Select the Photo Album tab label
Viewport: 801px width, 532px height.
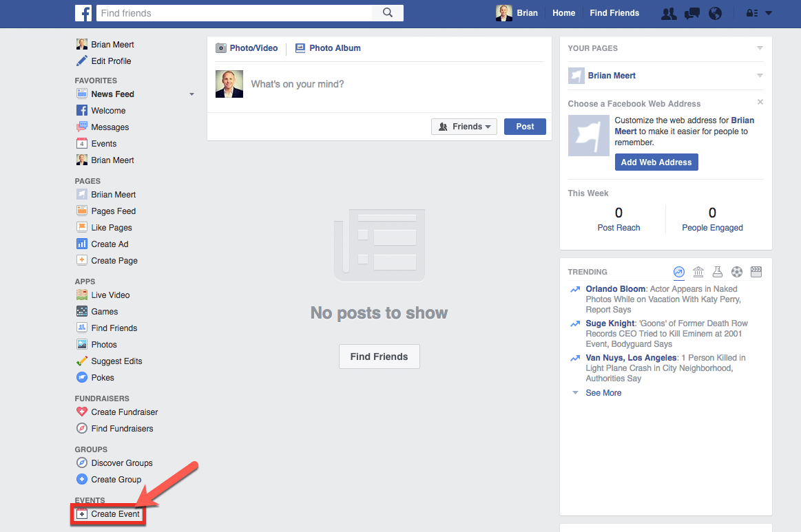[335, 48]
